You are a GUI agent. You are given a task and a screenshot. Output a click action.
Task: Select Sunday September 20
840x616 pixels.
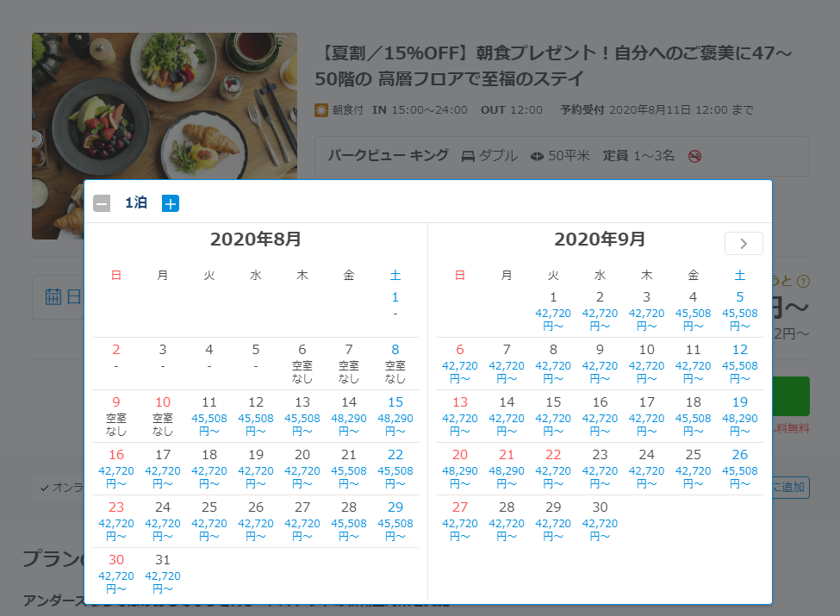tap(460, 469)
